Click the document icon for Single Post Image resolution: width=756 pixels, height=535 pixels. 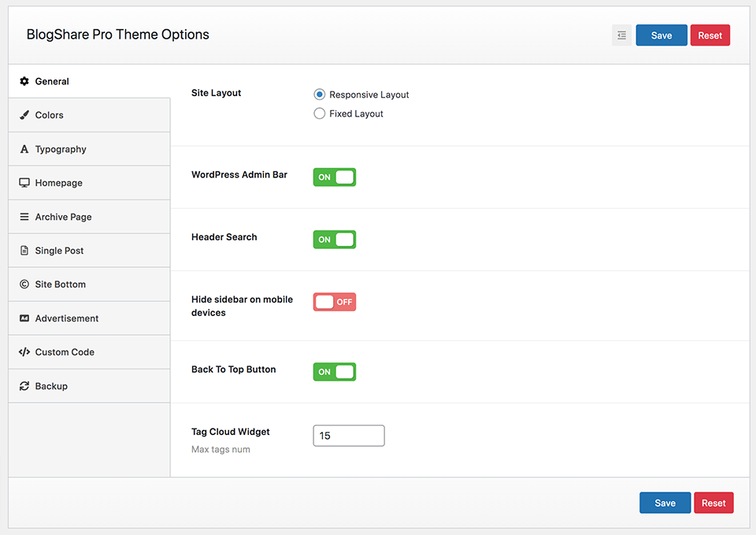click(x=24, y=251)
